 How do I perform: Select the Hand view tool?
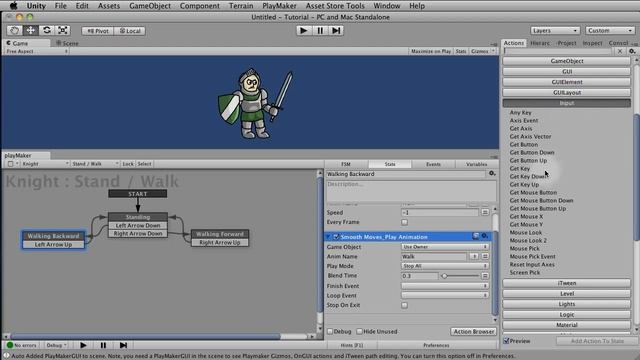[x=15, y=31]
